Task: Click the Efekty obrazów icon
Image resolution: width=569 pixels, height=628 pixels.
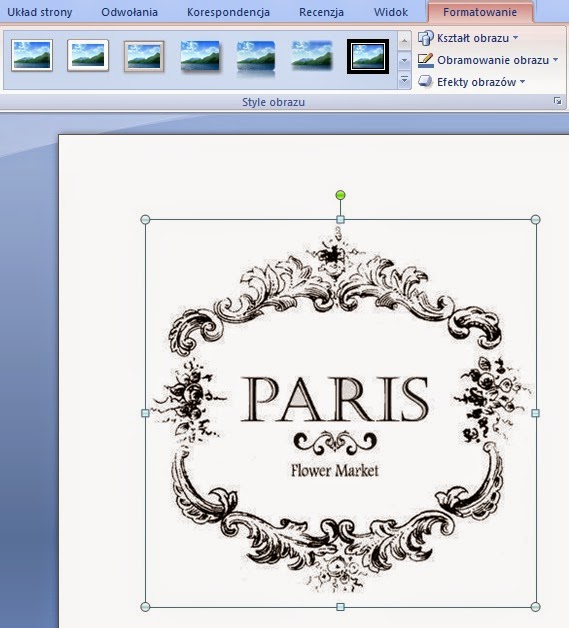Action: (x=425, y=82)
